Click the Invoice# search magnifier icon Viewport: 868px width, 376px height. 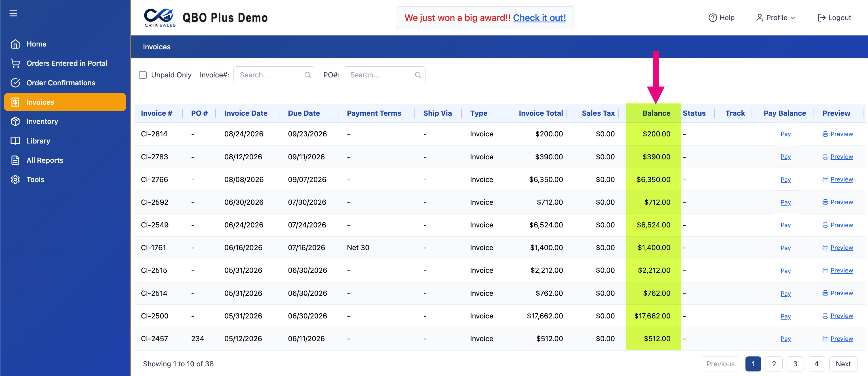[307, 75]
